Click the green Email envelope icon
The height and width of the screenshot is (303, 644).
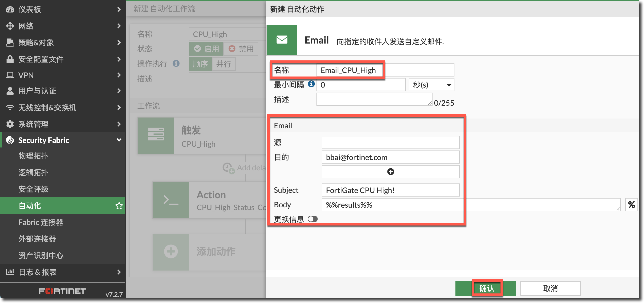click(x=282, y=40)
